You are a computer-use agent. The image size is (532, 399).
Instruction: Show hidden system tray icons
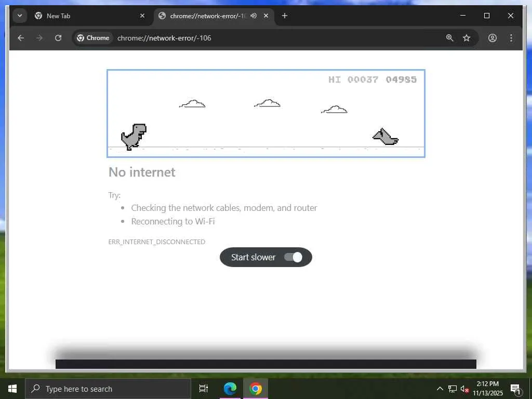440,389
